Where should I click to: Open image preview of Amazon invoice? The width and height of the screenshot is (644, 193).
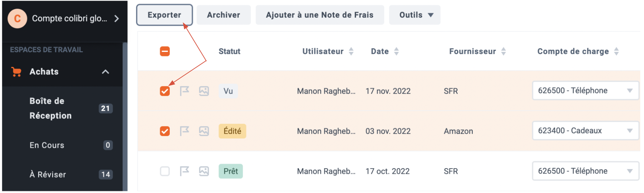point(204,131)
